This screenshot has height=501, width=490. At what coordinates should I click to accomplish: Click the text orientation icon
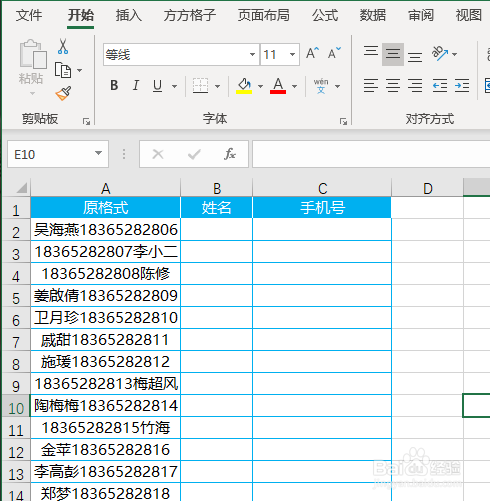tap(440, 53)
